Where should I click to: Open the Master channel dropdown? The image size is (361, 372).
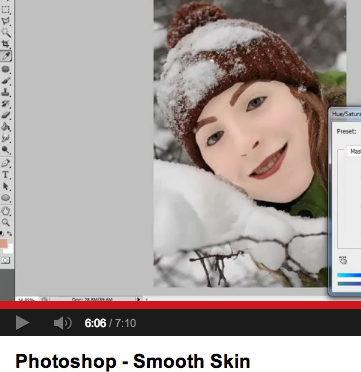[x=354, y=151]
